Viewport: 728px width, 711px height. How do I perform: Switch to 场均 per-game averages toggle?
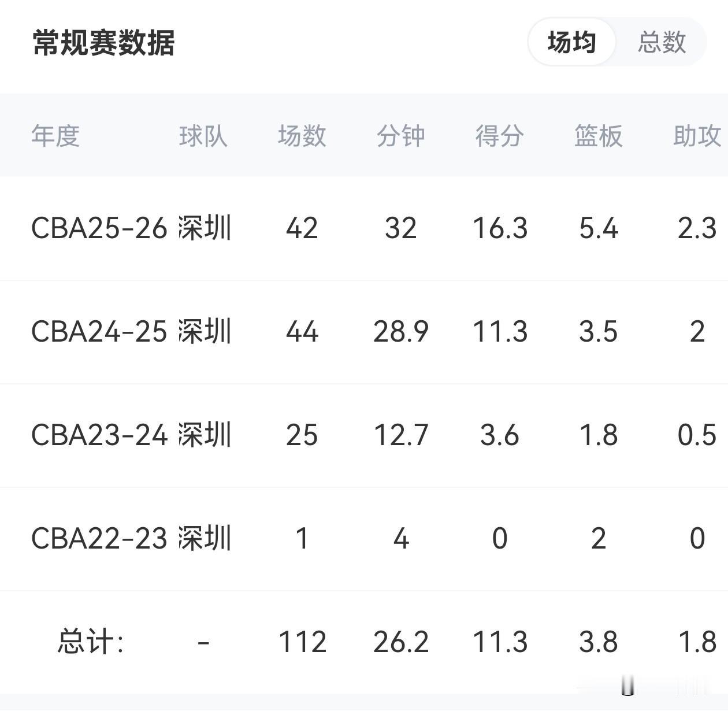point(571,42)
